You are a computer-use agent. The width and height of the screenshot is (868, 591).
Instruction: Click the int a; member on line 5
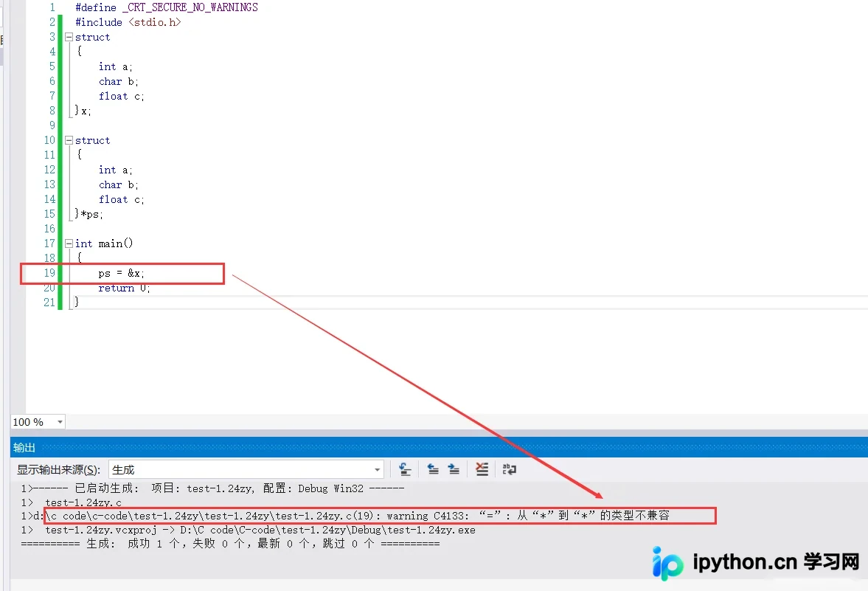point(116,67)
